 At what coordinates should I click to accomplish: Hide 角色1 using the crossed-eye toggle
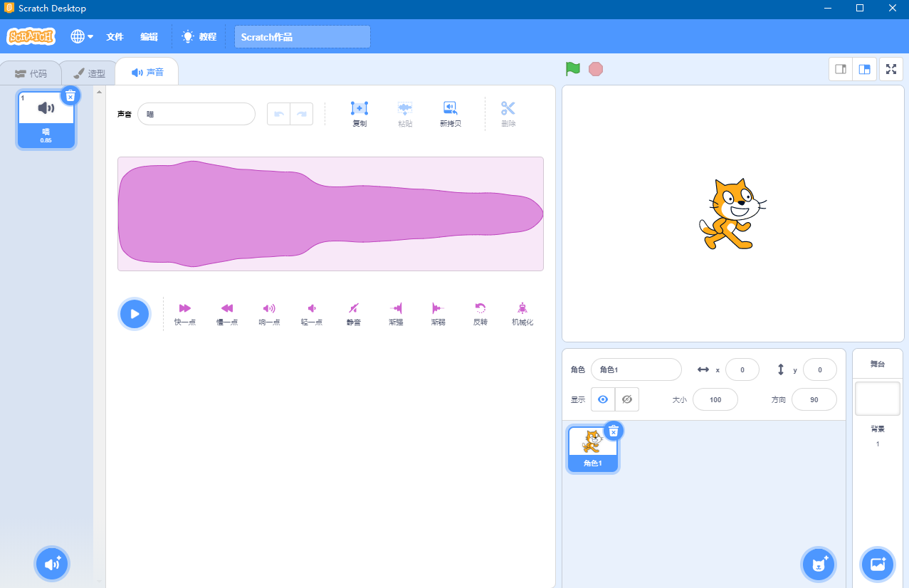coord(626,399)
